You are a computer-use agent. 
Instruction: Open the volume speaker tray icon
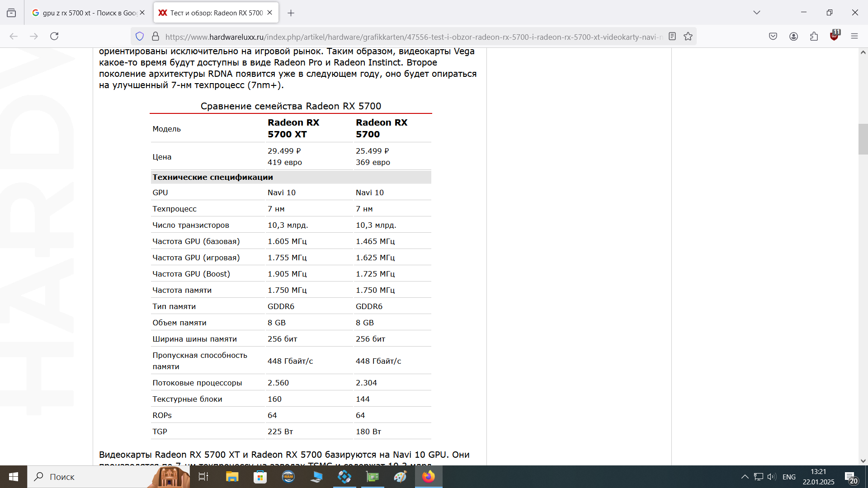(x=771, y=477)
